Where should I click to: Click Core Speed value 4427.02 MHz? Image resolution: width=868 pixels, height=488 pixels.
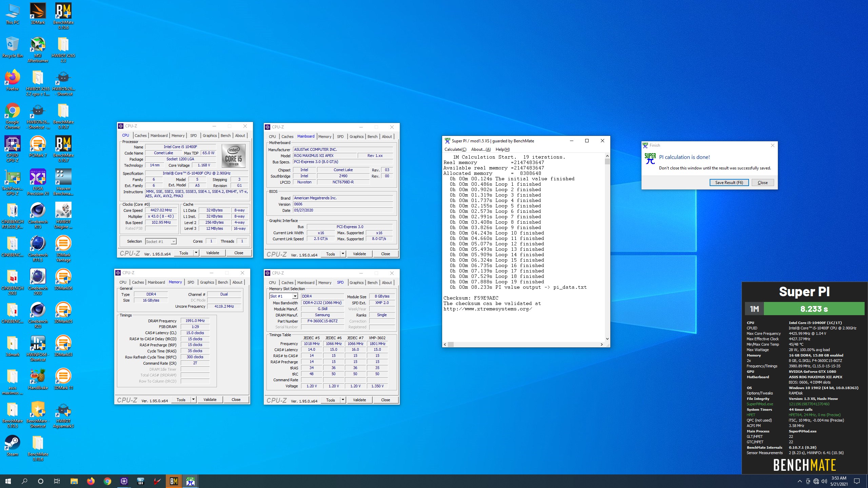pos(161,210)
